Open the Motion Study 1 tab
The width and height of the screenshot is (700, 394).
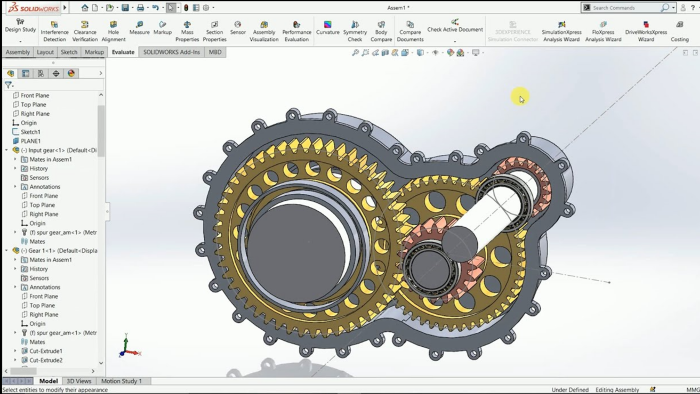[121, 381]
